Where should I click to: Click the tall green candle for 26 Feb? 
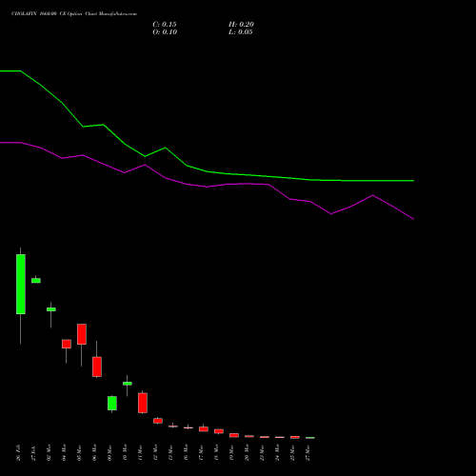[x=21, y=284]
